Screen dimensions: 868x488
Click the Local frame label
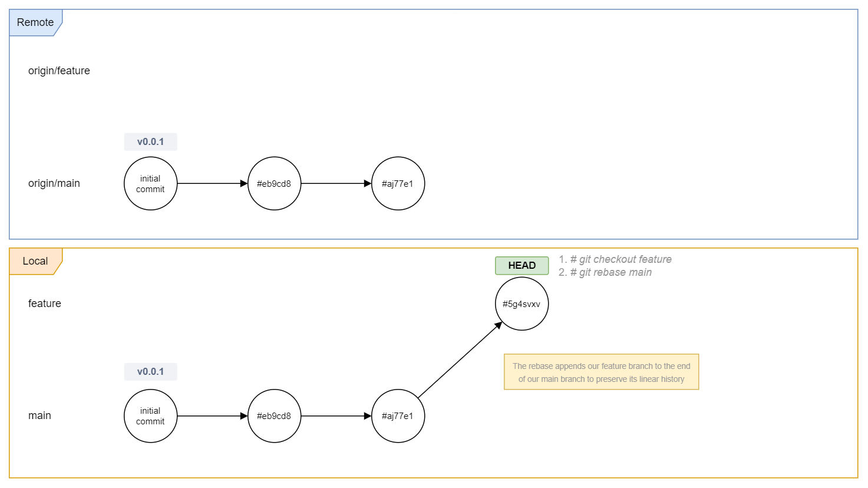pyautogui.click(x=35, y=261)
